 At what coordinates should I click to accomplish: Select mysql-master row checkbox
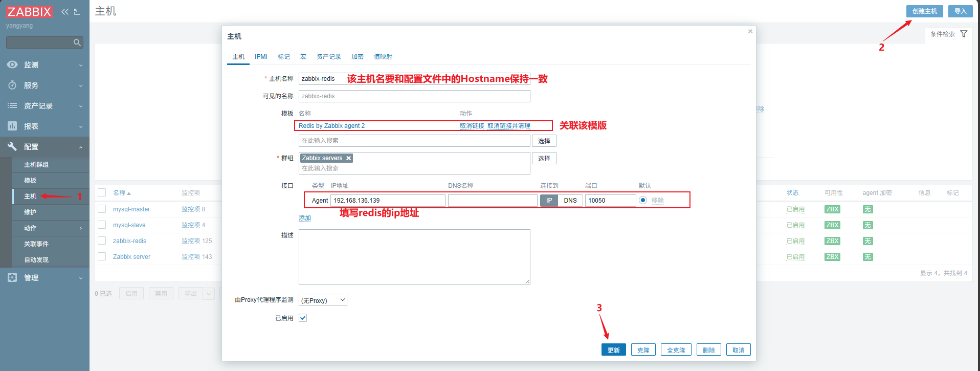click(102, 209)
